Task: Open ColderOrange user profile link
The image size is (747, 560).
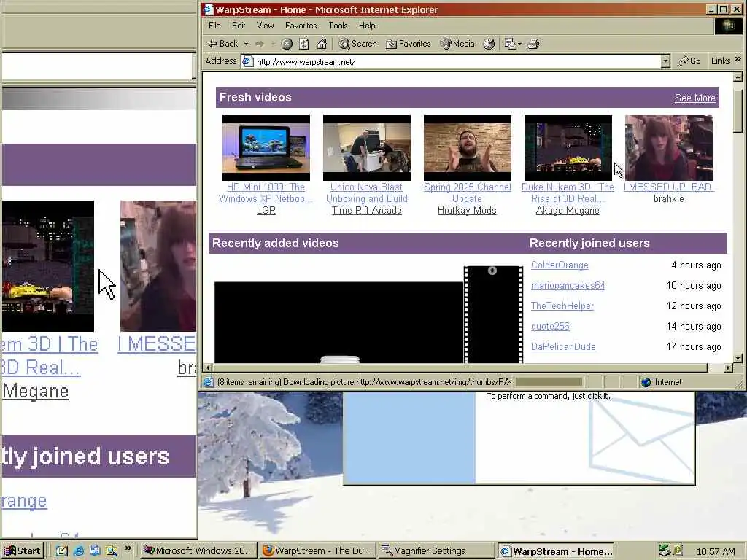Action: (x=560, y=265)
